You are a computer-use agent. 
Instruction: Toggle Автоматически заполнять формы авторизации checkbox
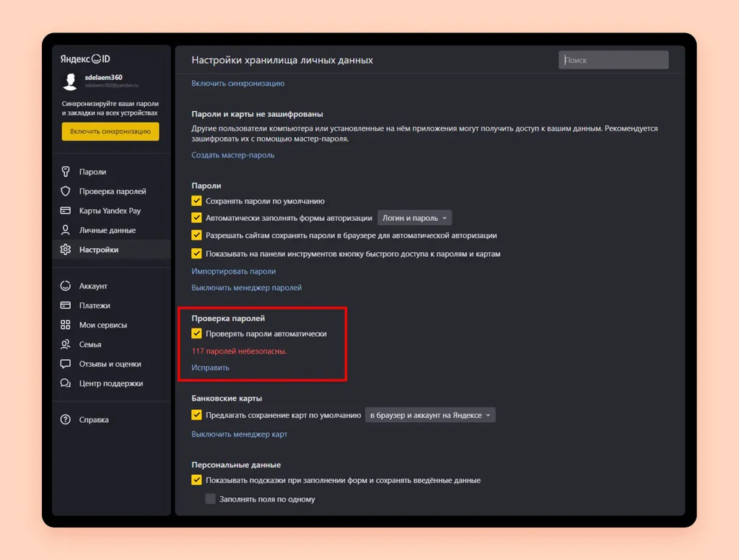[x=196, y=218]
